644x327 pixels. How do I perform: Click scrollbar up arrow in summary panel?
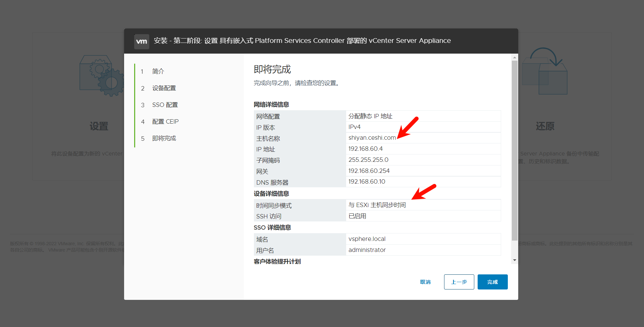[515, 58]
